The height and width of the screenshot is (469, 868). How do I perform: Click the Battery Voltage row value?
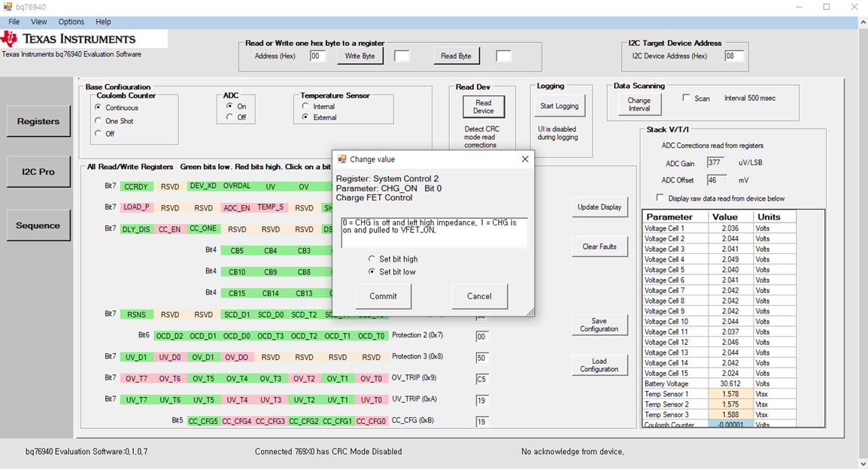pyautogui.click(x=730, y=383)
